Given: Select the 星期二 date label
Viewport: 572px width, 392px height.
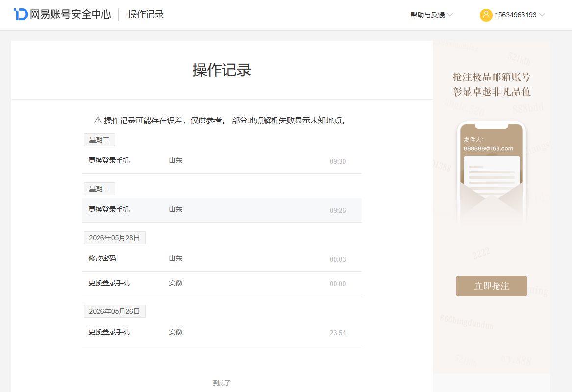Looking at the screenshot, I should click(x=99, y=140).
